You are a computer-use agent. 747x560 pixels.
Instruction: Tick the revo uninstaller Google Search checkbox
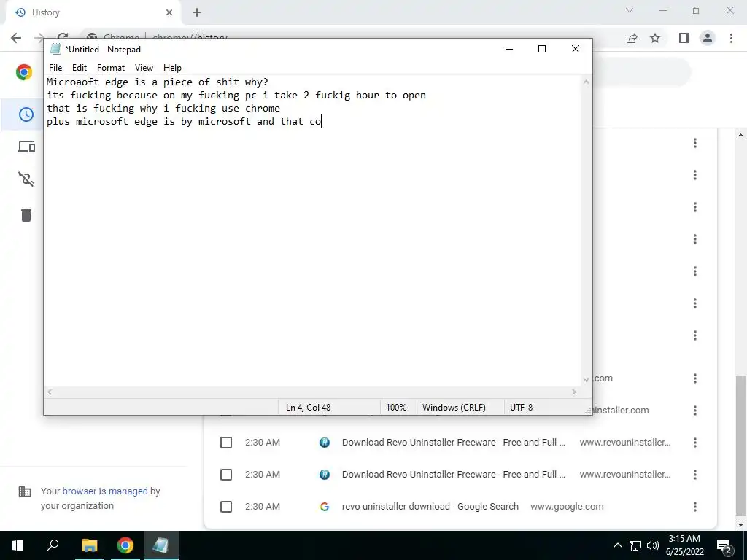(226, 507)
